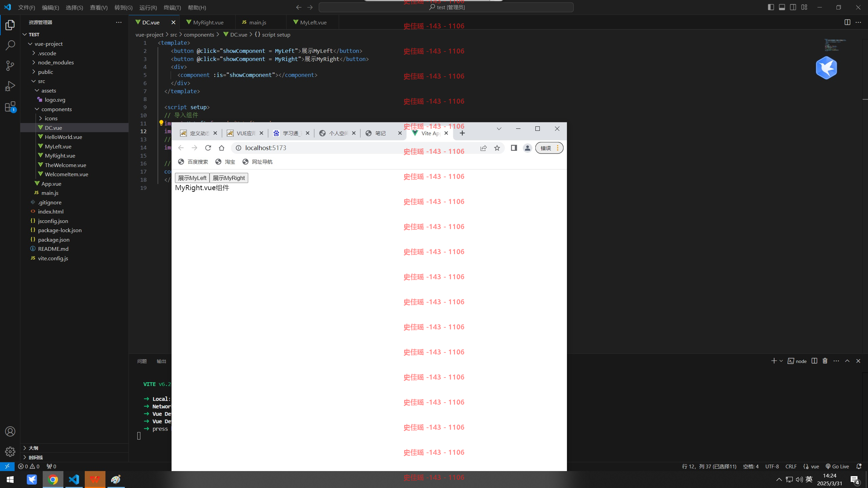Click the Go Live status bar button
Viewport: 868px width, 488px height.
[837, 466]
